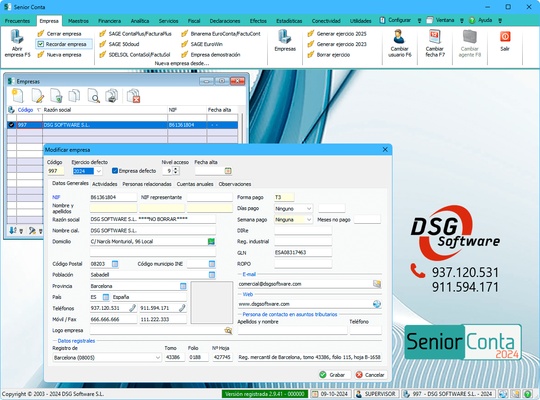540x400 pixels.
Task: Toggle Recordar empresa checkbox
Action: tap(41, 44)
